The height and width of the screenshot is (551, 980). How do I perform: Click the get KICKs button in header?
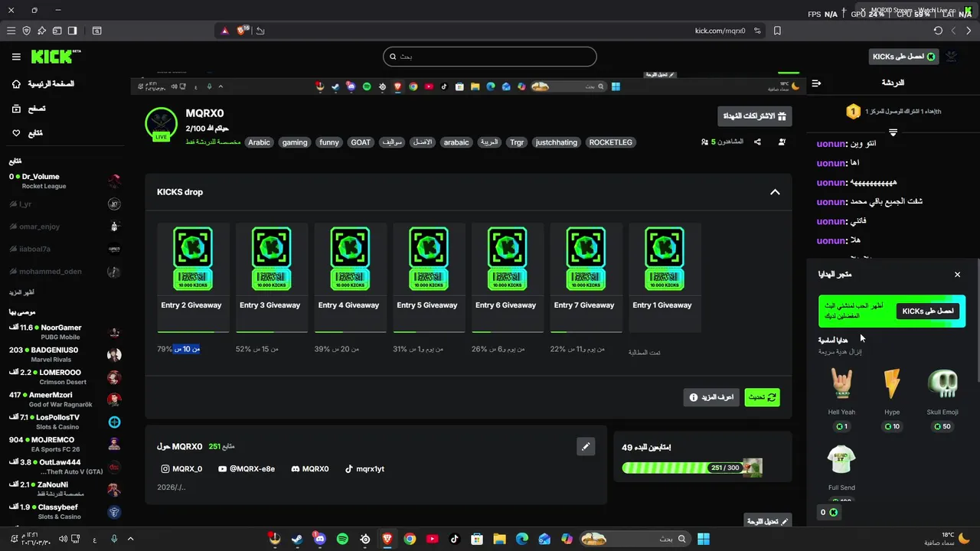[904, 57]
